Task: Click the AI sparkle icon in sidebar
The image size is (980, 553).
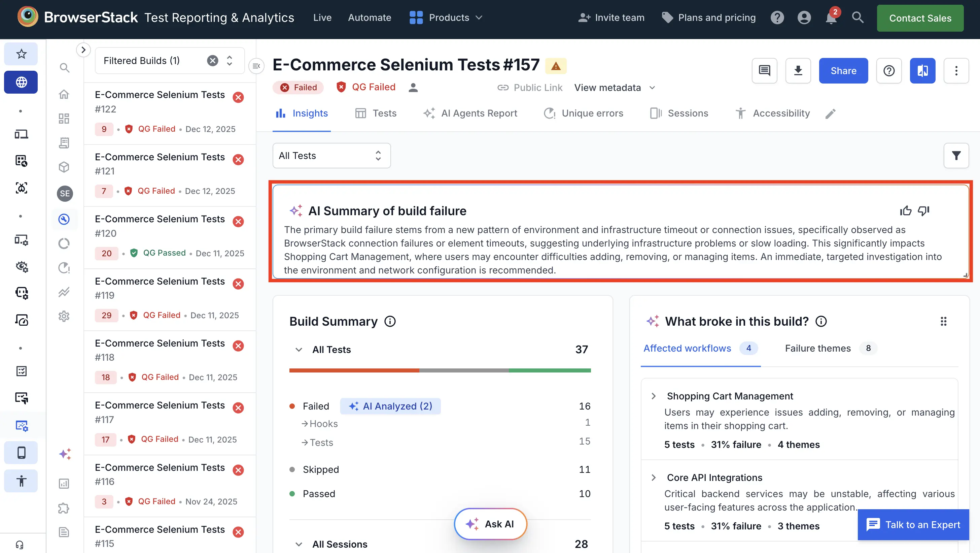Action: coord(65,454)
